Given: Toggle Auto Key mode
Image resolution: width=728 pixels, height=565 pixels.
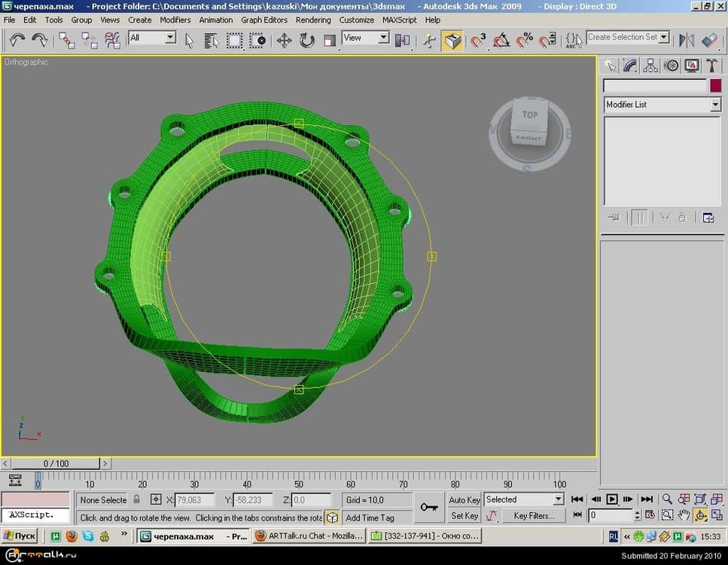Looking at the screenshot, I should coord(464,500).
